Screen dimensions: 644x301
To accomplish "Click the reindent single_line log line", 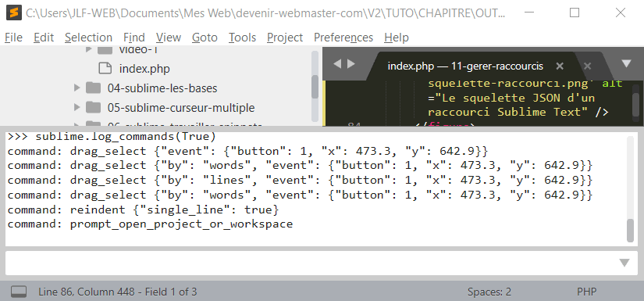I will click(x=143, y=210).
